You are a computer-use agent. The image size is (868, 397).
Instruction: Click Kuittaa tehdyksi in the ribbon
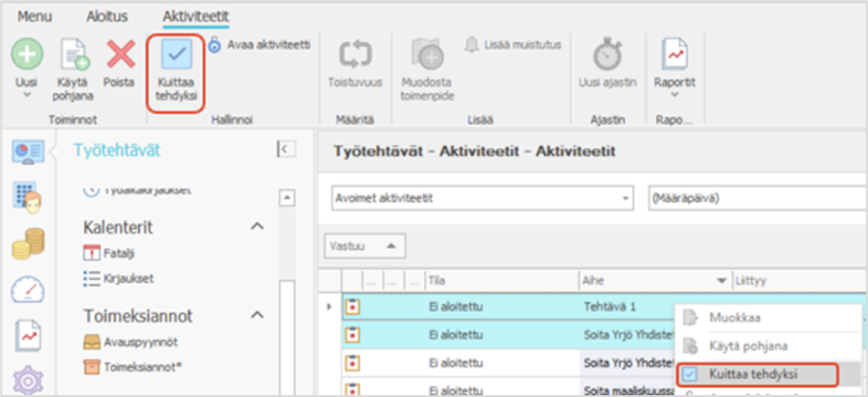pyautogui.click(x=175, y=57)
